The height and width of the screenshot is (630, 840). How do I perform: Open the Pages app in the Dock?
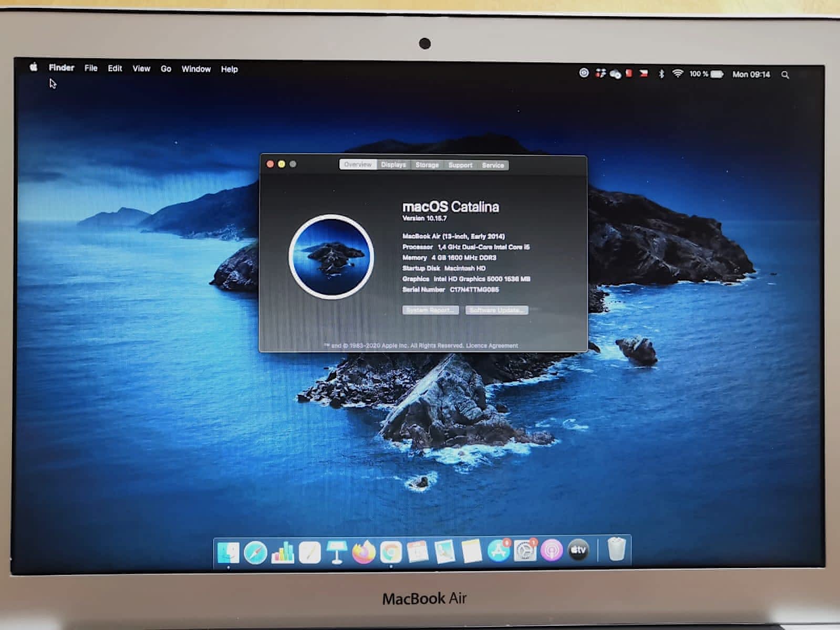310,552
